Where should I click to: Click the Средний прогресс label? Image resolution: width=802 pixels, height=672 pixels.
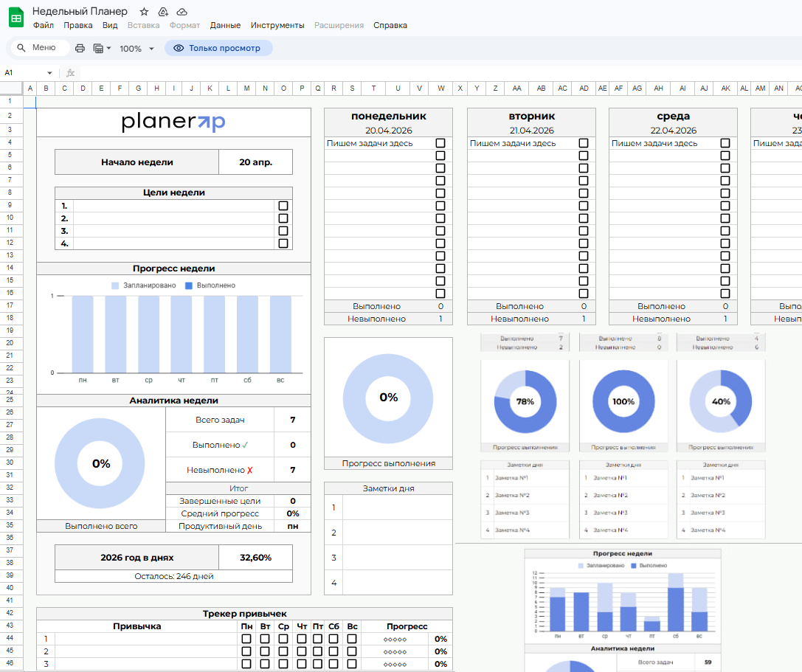point(220,513)
